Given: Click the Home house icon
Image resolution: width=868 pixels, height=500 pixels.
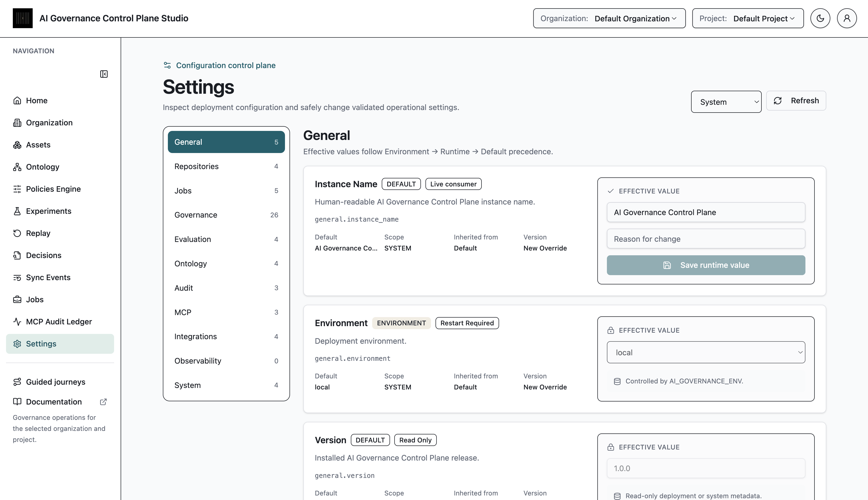Looking at the screenshot, I should [x=17, y=101].
